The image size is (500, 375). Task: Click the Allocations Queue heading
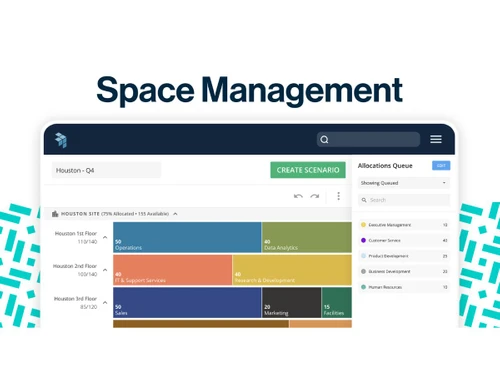(385, 166)
